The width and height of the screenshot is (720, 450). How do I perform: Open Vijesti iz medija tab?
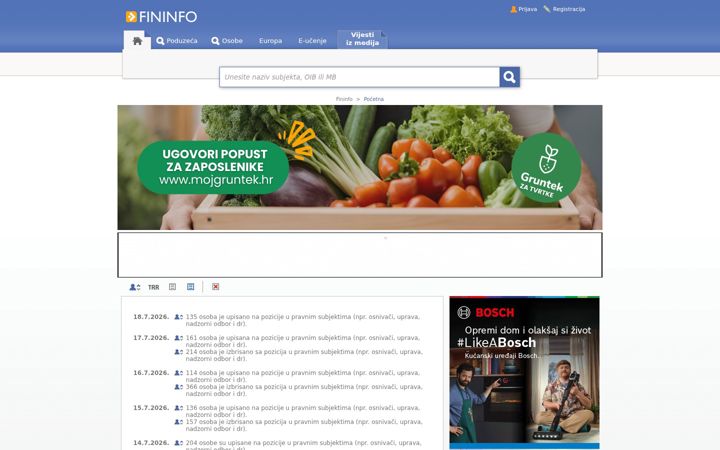362,39
